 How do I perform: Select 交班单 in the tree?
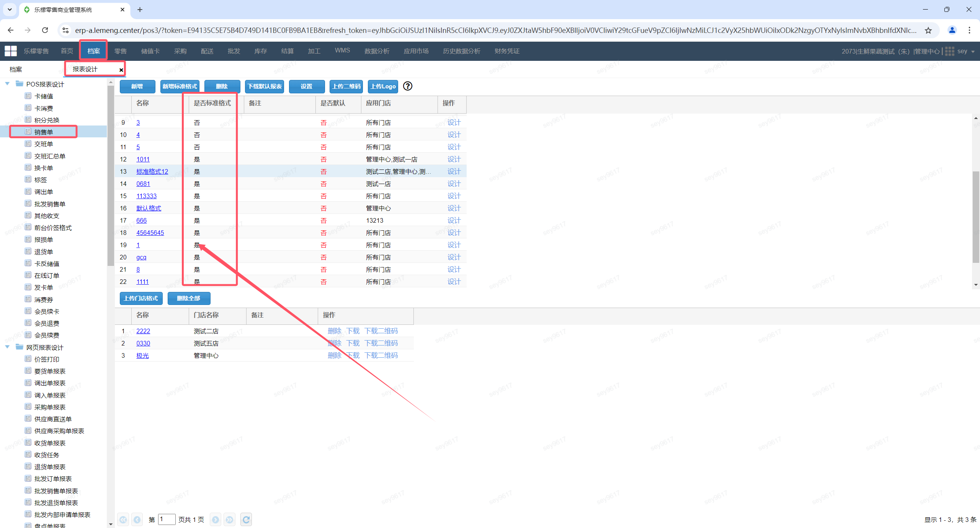pyautogui.click(x=44, y=144)
